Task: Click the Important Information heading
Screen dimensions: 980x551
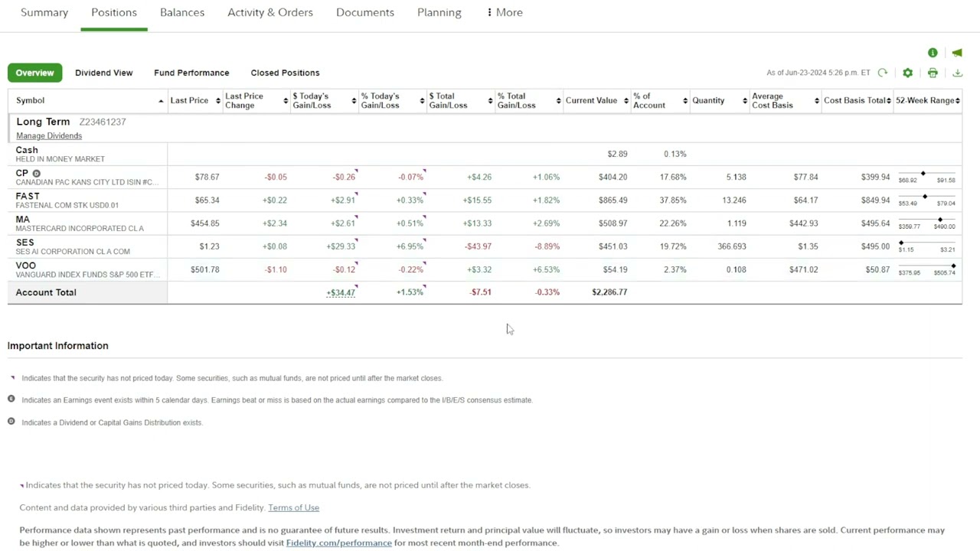Action: point(58,346)
